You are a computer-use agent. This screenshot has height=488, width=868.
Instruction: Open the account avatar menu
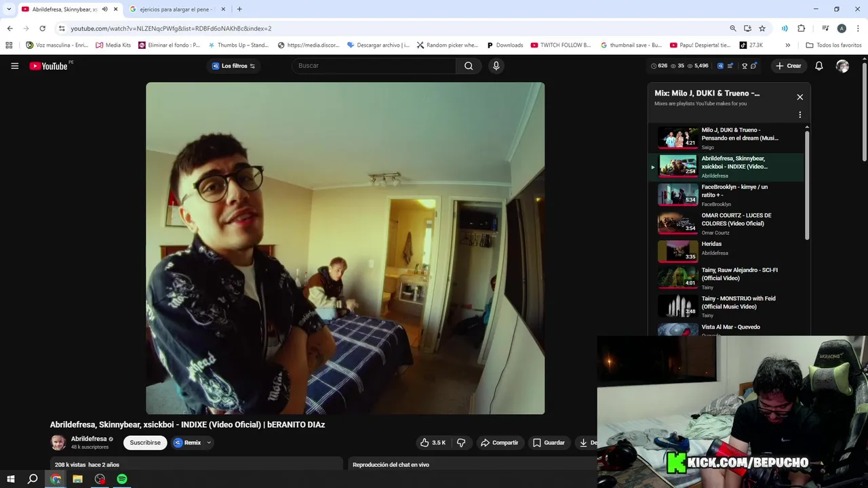(x=842, y=66)
